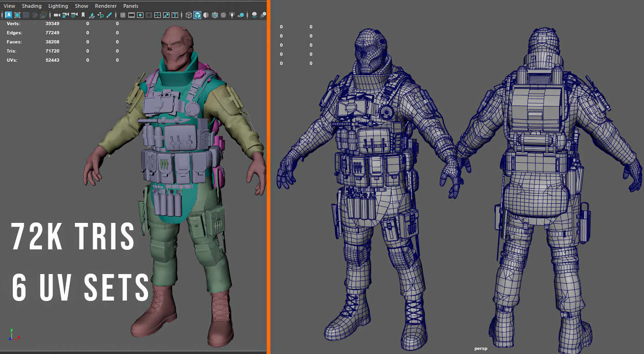Click the 'Edges:' label in heads-up display

coord(14,32)
